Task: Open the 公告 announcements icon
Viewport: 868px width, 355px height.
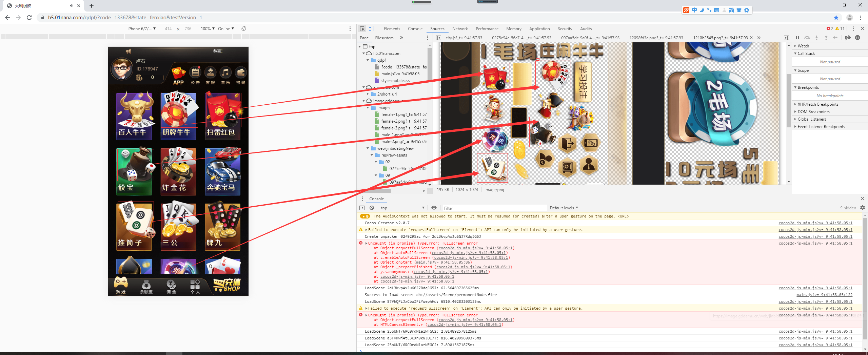Action: coord(195,76)
